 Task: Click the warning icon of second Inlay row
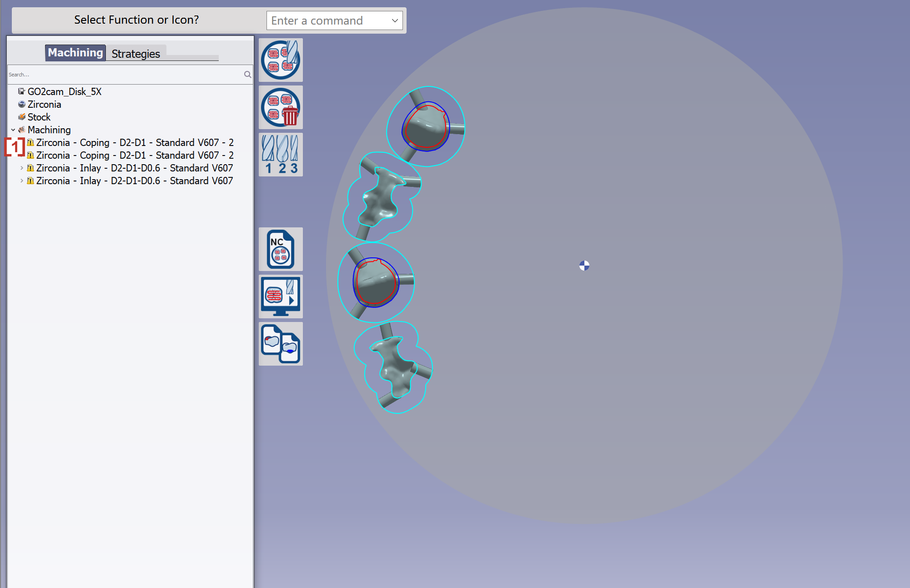pos(30,181)
